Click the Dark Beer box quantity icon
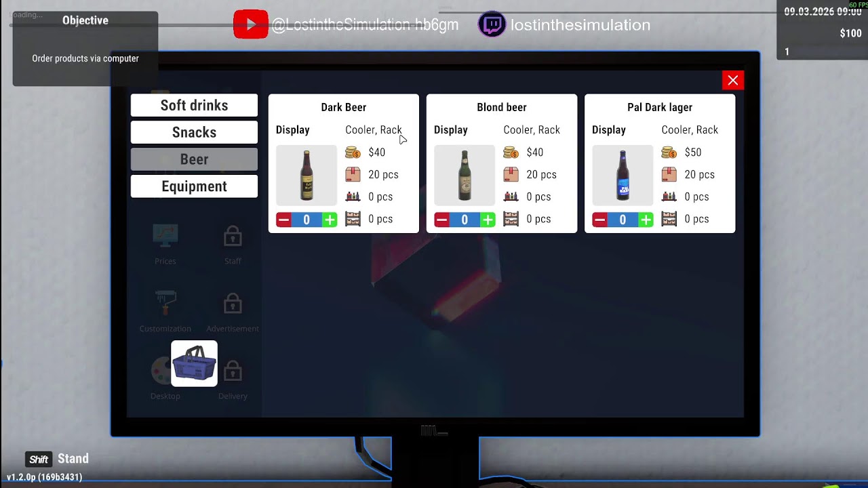Viewport: 868px width, 488px height. coord(353,174)
